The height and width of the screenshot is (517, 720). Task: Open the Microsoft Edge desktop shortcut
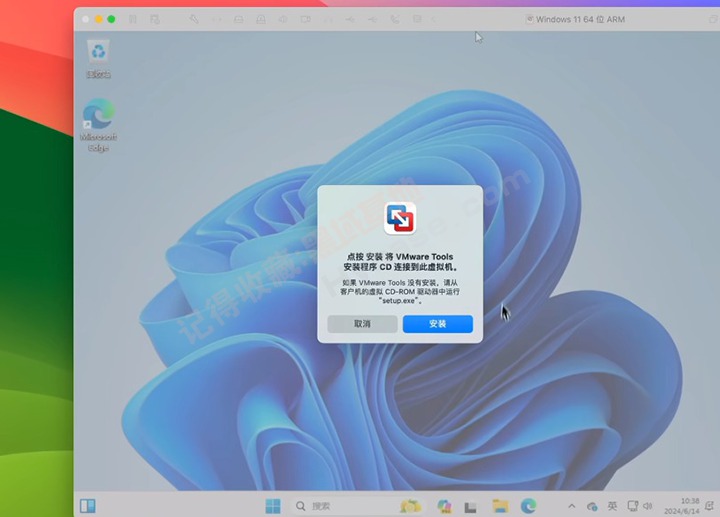coord(98,124)
